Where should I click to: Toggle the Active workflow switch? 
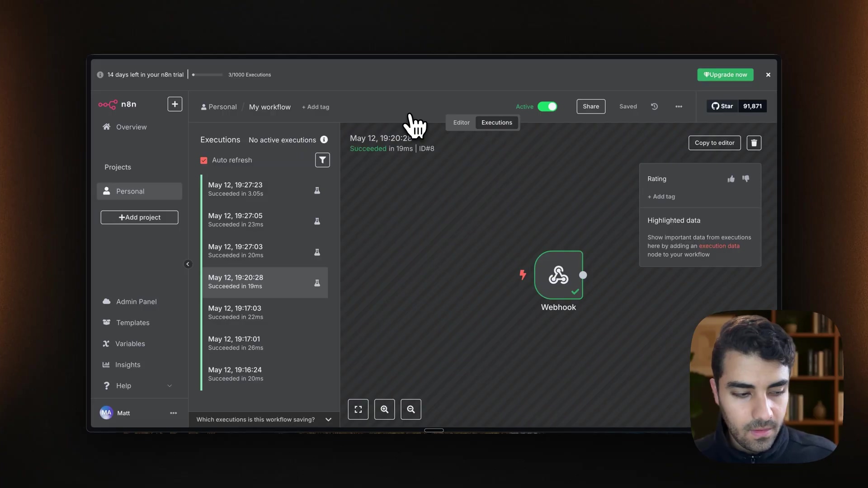point(547,107)
